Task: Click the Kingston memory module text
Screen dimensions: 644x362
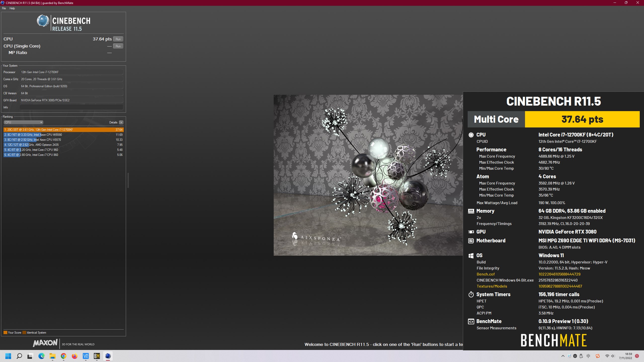Action: (570, 218)
